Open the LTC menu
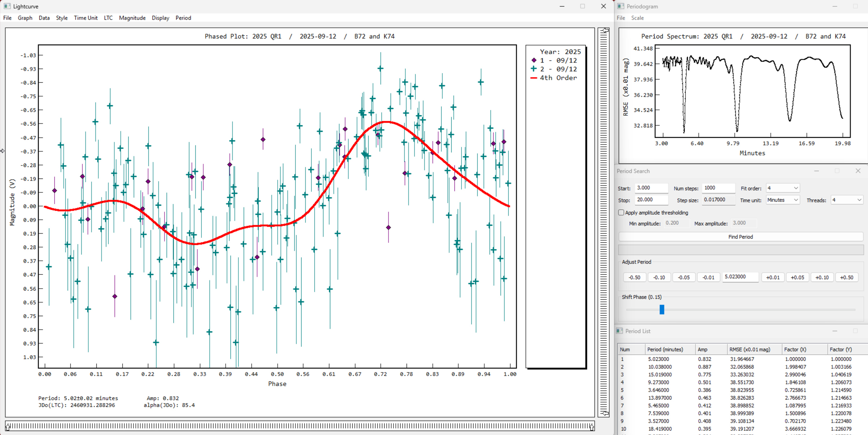 [x=108, y=18]
